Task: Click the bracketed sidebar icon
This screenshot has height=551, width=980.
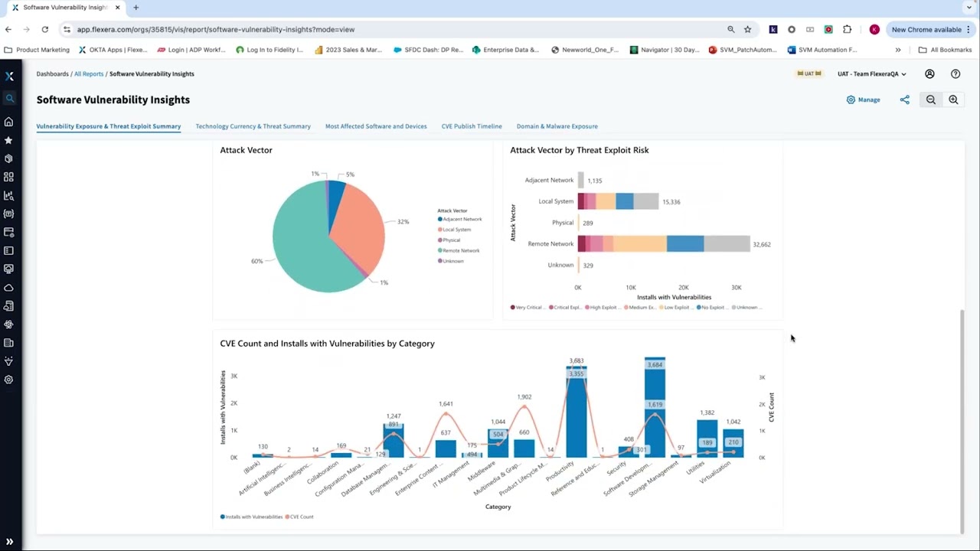Action: click(9, 214)
